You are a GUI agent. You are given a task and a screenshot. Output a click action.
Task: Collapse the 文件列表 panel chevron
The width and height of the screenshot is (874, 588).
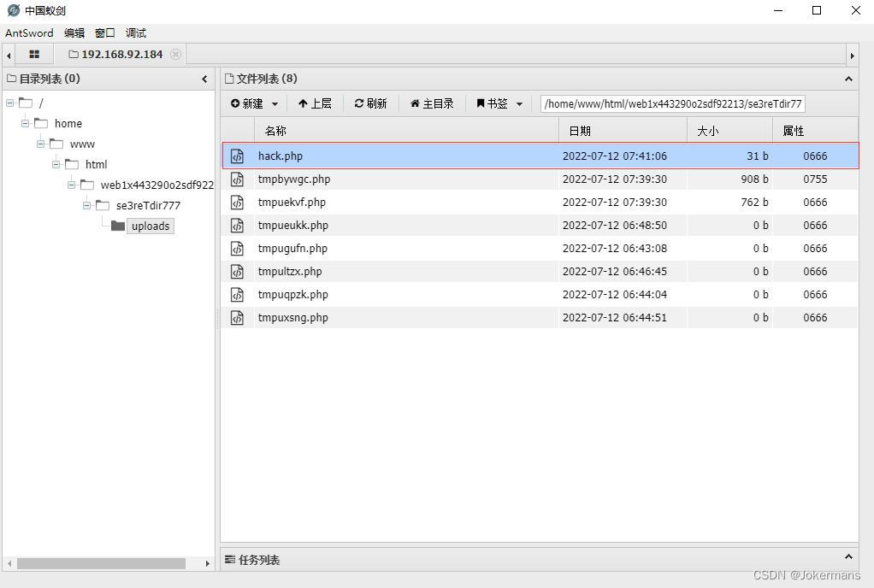pos(848,79)
